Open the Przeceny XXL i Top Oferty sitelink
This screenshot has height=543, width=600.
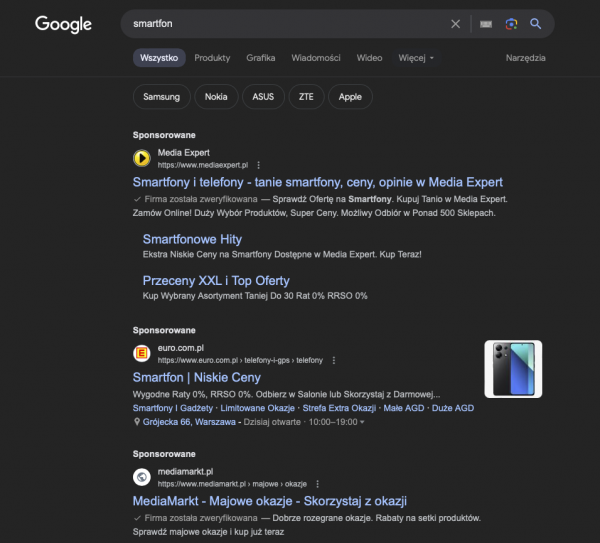[x=216, y=280]
